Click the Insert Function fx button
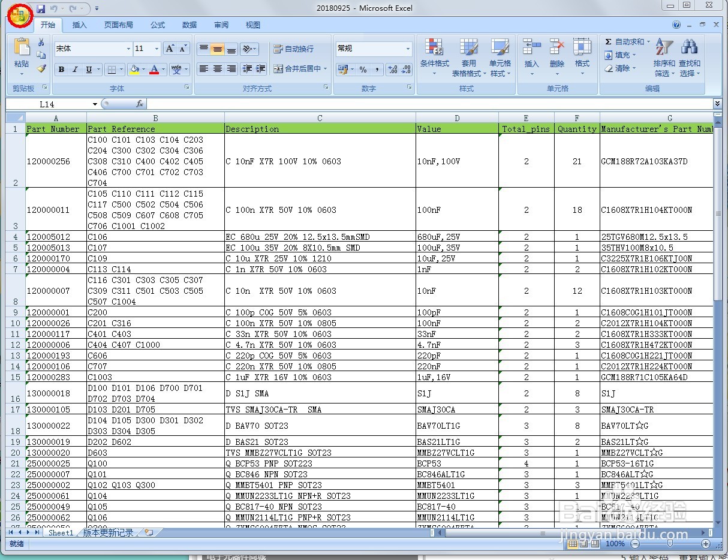 pyautogui.click(x=140, y=104)
